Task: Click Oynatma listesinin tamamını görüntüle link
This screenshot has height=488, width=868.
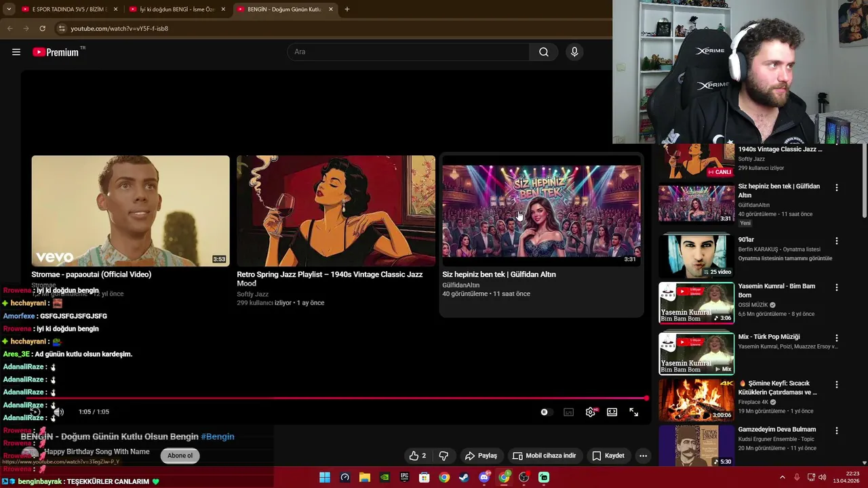Action: pyautogui.click(x=785, y=258)
